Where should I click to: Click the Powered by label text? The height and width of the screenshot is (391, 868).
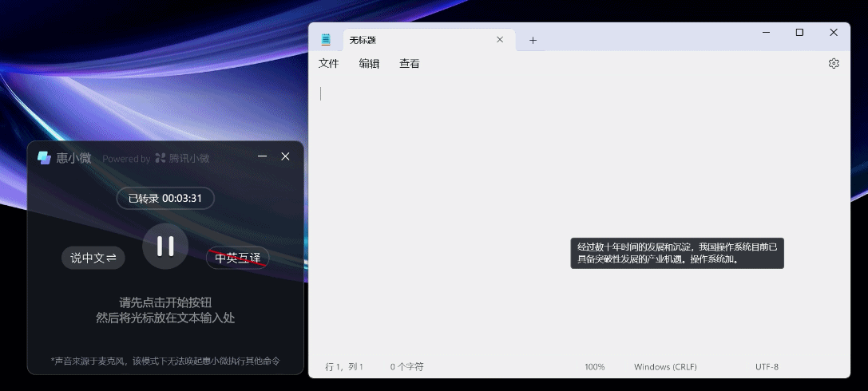pyautogui.click(x=126, y=159)
